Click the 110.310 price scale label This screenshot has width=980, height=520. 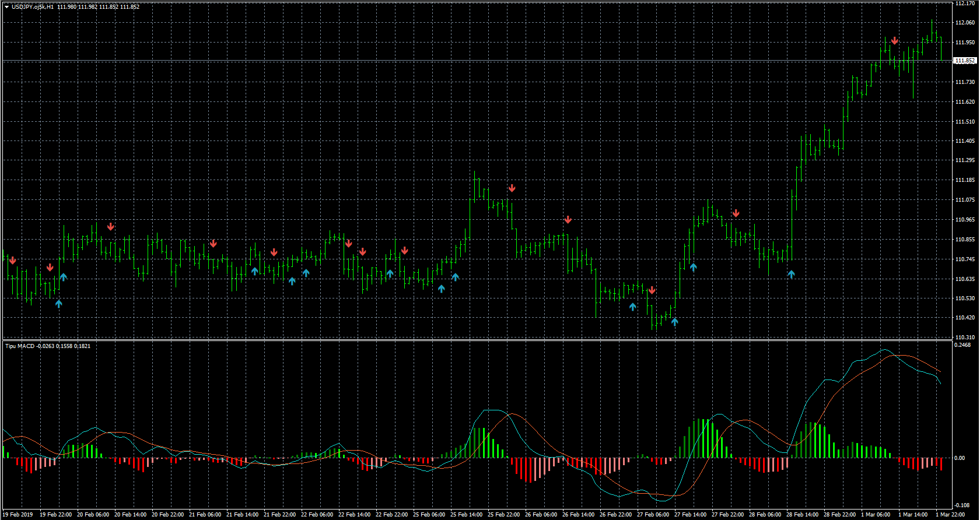965,338
